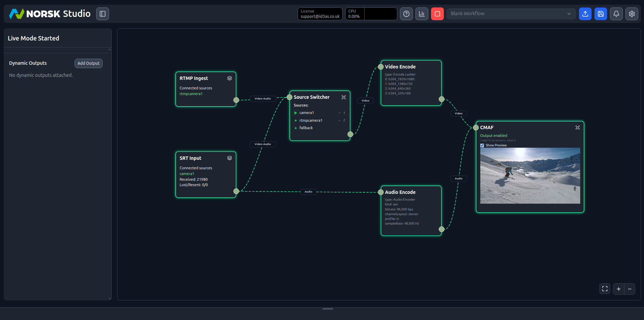Select rtmpcamera1 source in switcher
Screen dimensions: 644x320
pyautogui.click(x=311, y=120)
